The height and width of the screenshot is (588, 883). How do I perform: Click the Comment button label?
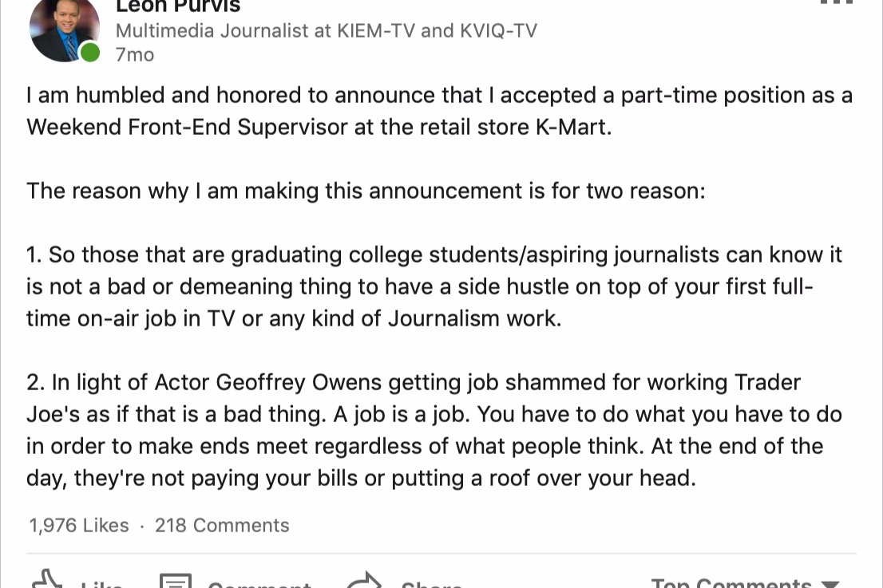[x=259, y=585]
